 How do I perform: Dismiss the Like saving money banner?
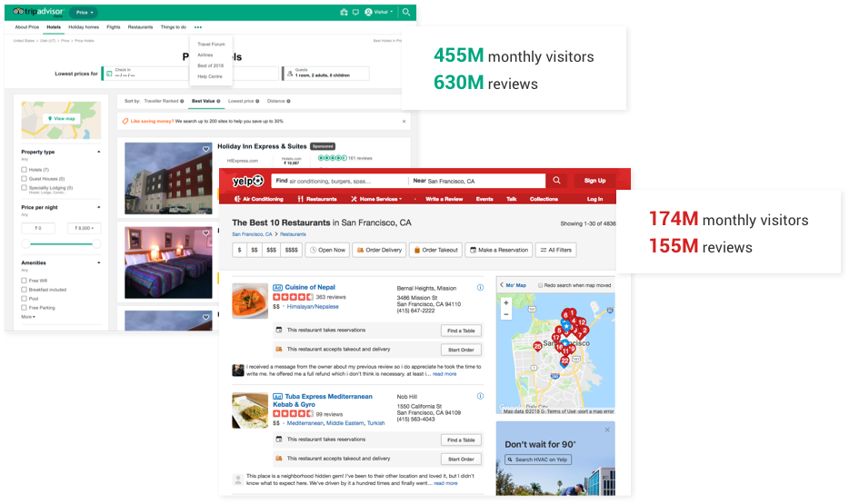(404, 121)
